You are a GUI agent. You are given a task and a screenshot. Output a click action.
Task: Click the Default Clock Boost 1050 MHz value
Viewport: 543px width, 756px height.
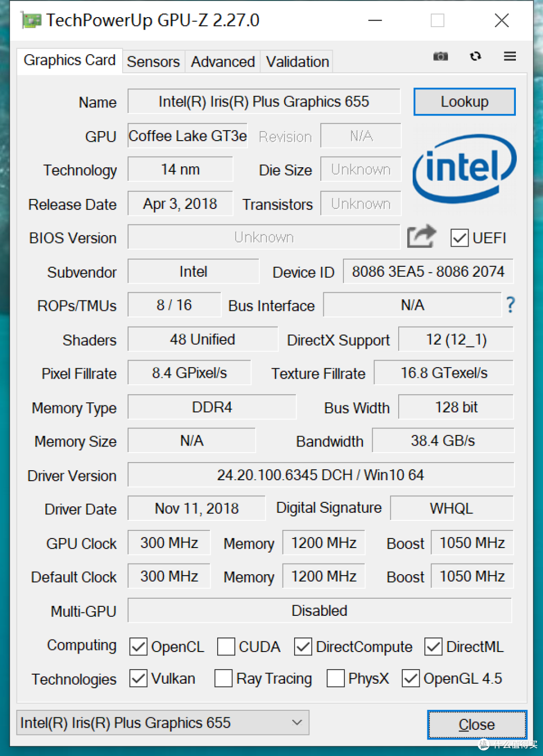click(x=472, y=576)
